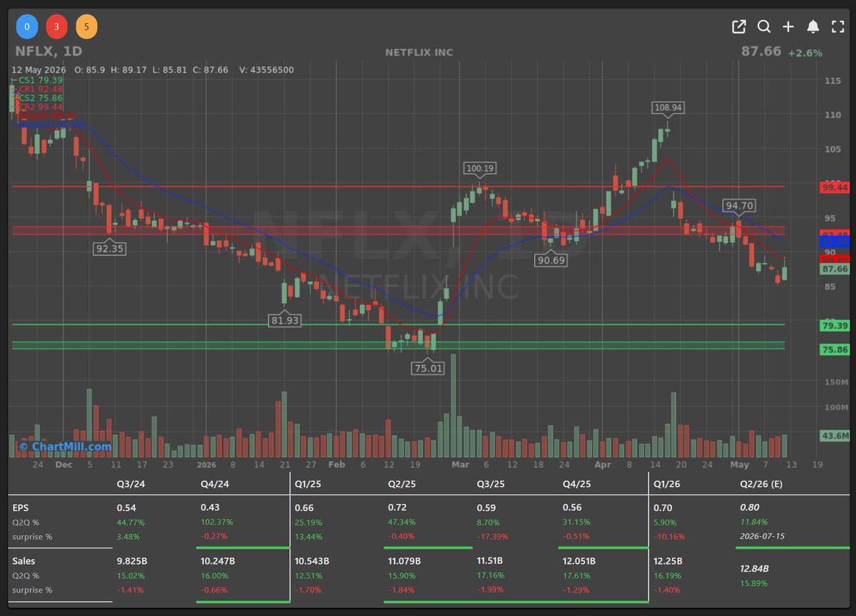
Task: Select the 75.01 low price marker
Action: point(428,369)
